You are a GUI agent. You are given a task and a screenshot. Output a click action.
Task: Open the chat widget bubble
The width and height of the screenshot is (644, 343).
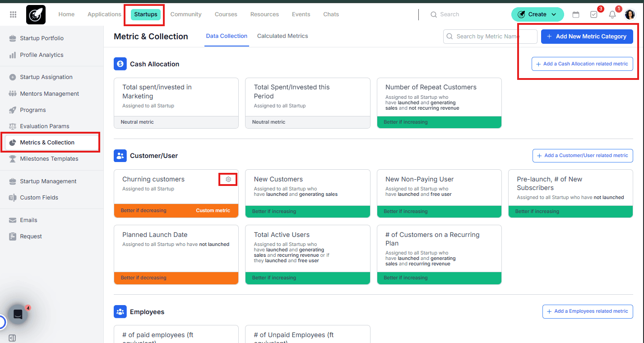point(18,315)
